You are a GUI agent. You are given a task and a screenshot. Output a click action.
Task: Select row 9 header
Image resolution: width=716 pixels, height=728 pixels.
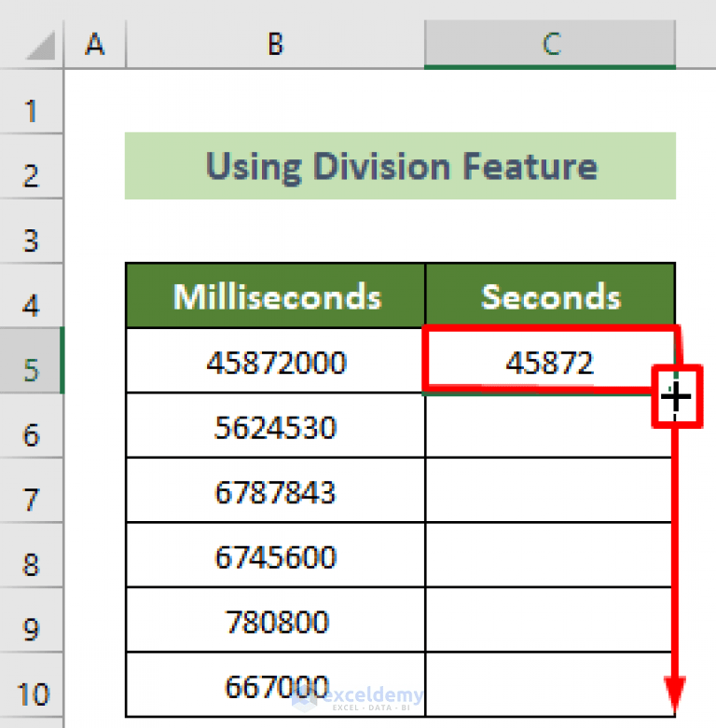point(31,620)
